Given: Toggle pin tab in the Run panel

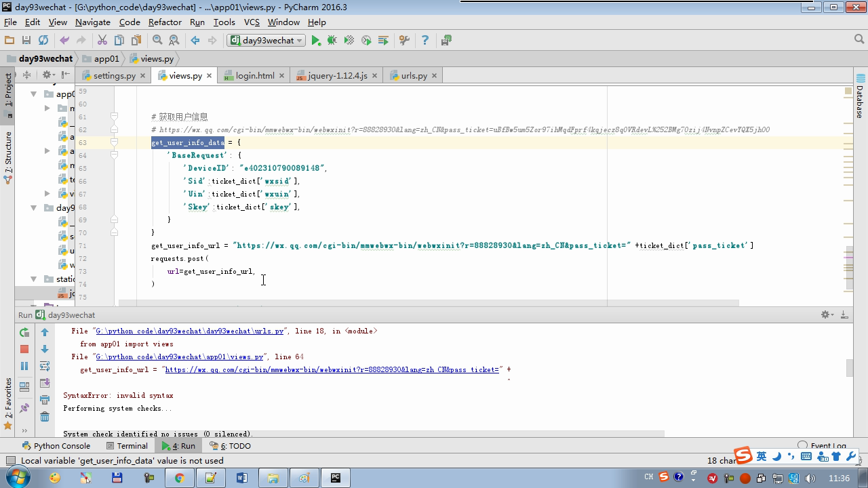Looking at the screenshot, I should (24, 408).
